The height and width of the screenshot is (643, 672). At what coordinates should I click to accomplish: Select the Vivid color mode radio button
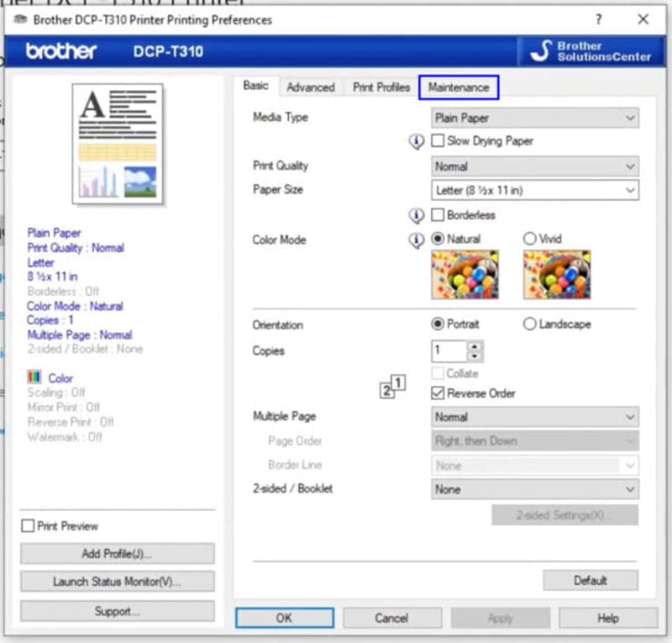530,239
